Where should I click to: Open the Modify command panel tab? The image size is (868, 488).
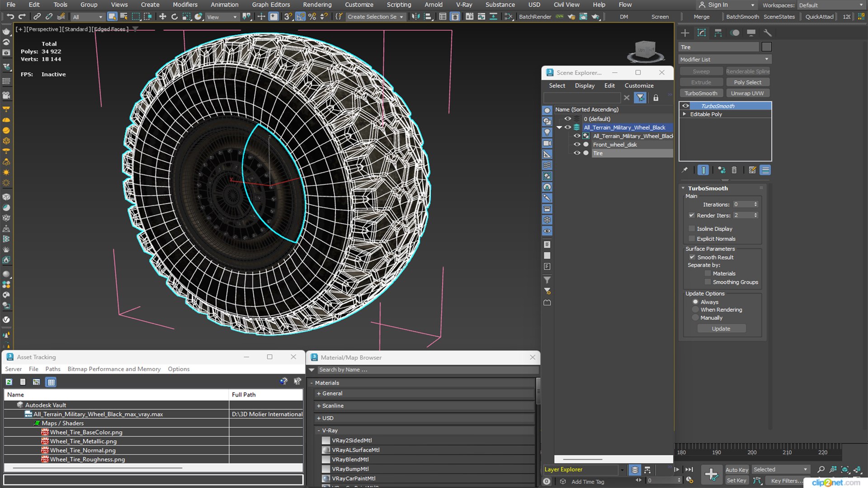pos(702,33)
